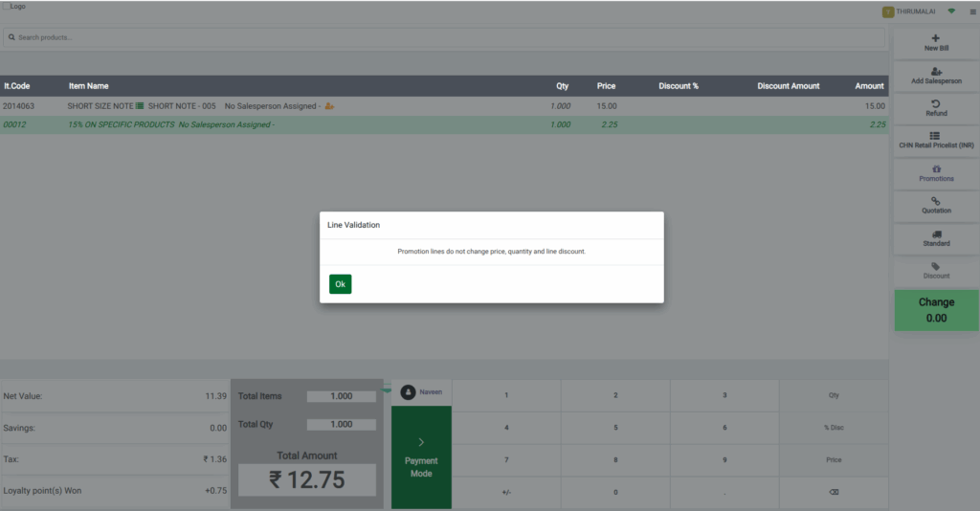
Task: Tap keypad digit 7
Action: click(x=506, y=459)
